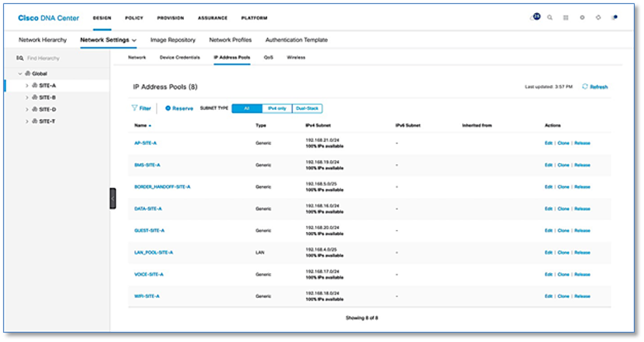Viewport: 644px width, 342px height.
Task: Select Dual-Stack subnet type
Action: (x=307, y=108)
